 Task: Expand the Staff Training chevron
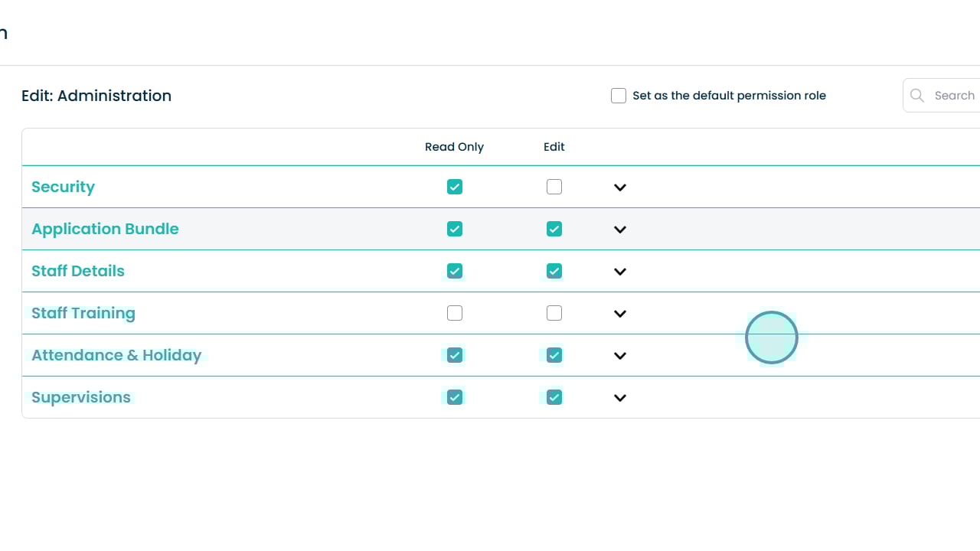[x=620, y=314]
